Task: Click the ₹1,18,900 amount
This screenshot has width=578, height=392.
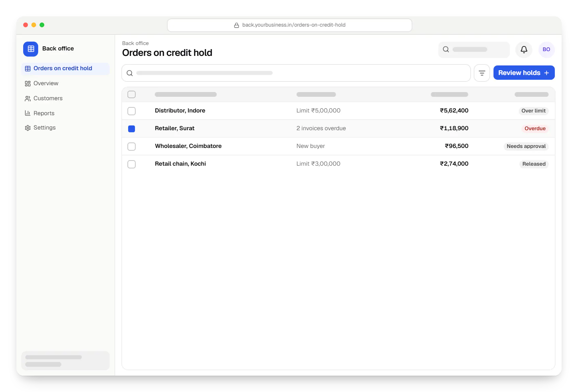Action: click(x=454, y=128)
